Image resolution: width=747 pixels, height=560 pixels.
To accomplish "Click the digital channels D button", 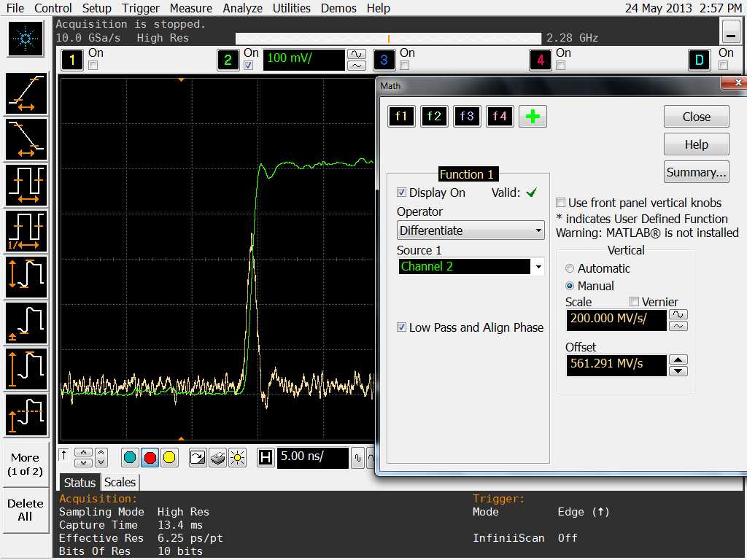I will point(700,60).
